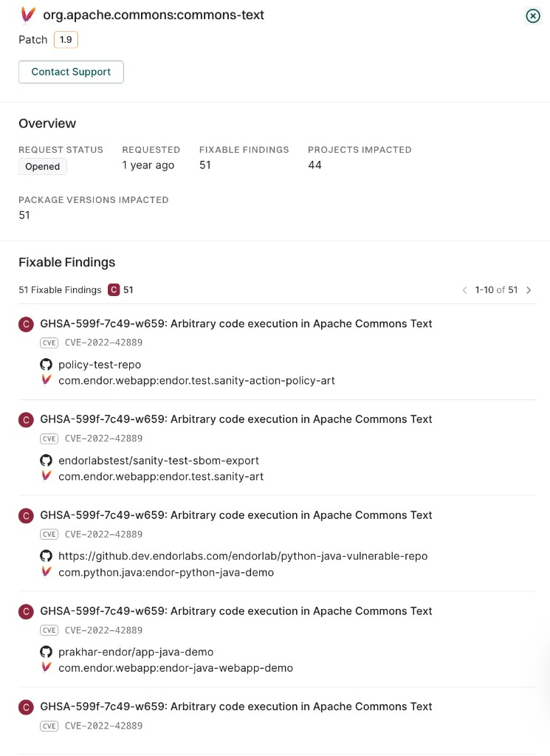The width and height of the screenshot is (550, 756).
Task: Open the first GHSA-599f-7c49-w659 finding
Action: (x=236, y=323)
